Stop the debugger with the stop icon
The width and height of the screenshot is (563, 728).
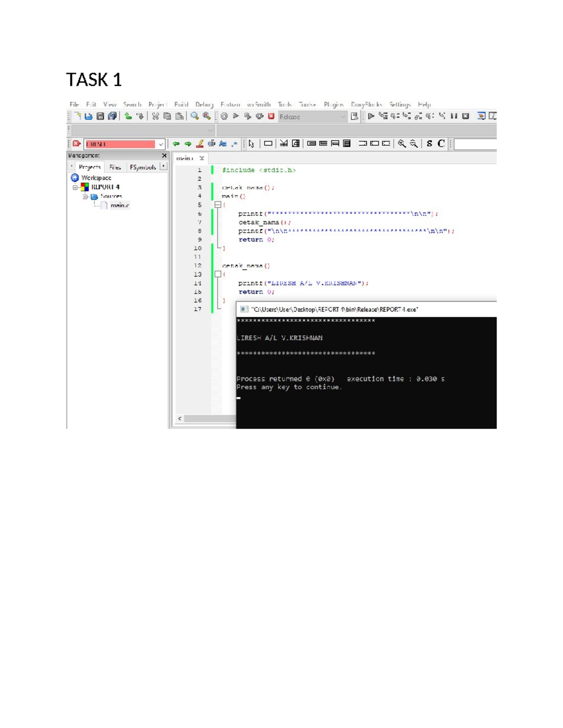click(465, 116)
